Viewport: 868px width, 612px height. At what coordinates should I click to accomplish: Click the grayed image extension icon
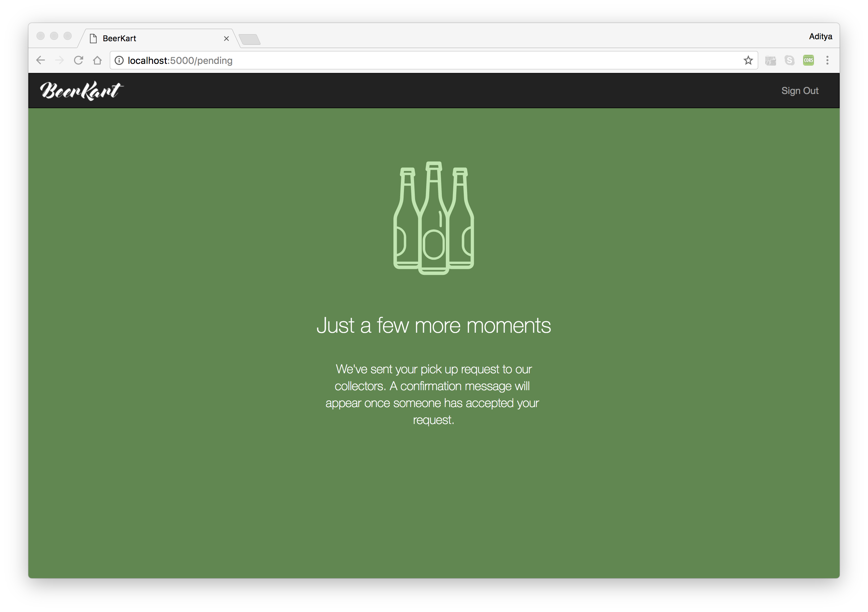click(x=770, y=61)
